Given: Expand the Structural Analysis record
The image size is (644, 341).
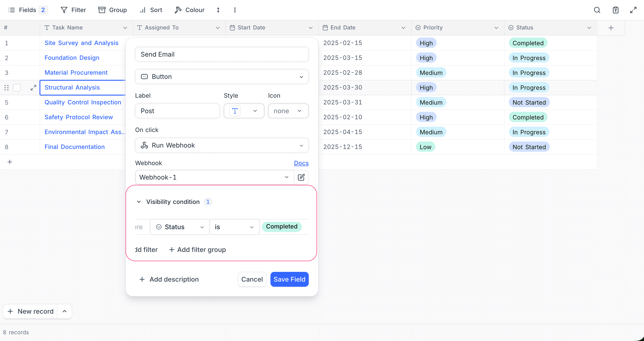Looking at the screenshot, I should point(33,88).
